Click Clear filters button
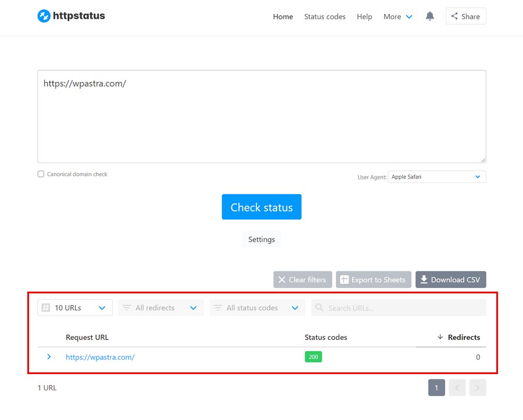This screenshot has width=523, height=420. 303,279
